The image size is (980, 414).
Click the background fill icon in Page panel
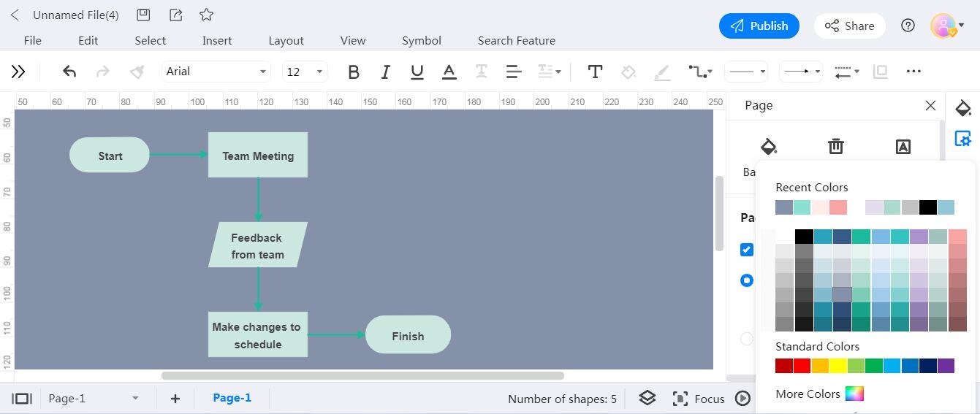(x=768, y=147)
